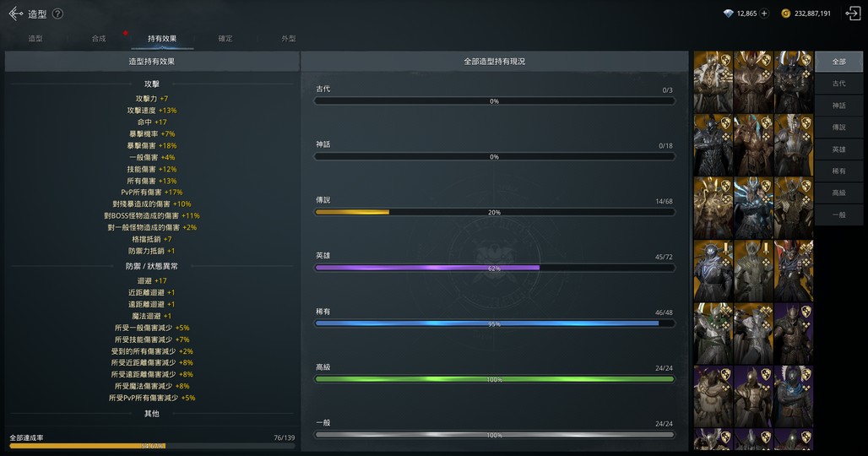The width and height of the screenshot is (868, 456).
Task: Click the gold coin currency icon
Action: pos(786,14)
